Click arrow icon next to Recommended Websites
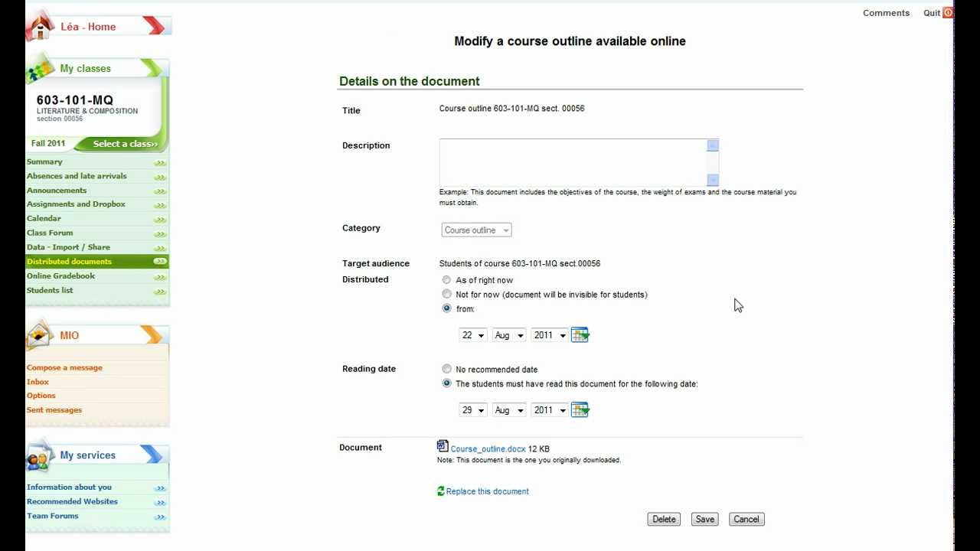 pyautogui.click(x=159, y=503)
